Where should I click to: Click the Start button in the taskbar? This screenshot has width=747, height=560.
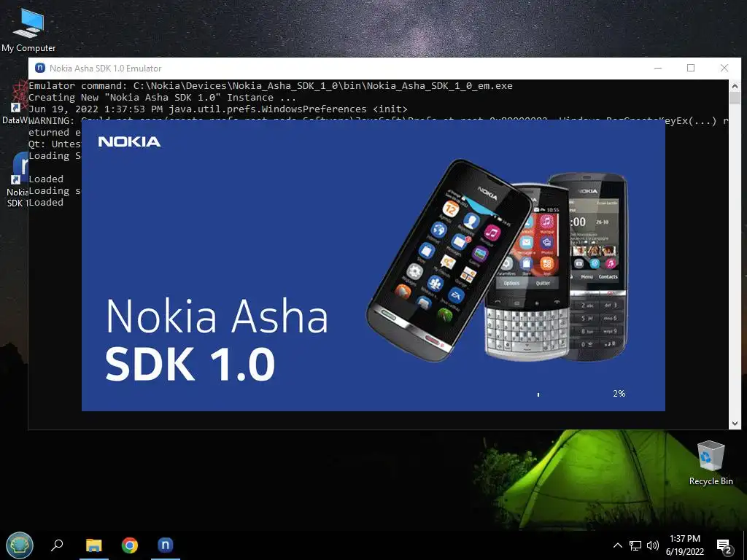pyautogui.click(x=20, y=545)
